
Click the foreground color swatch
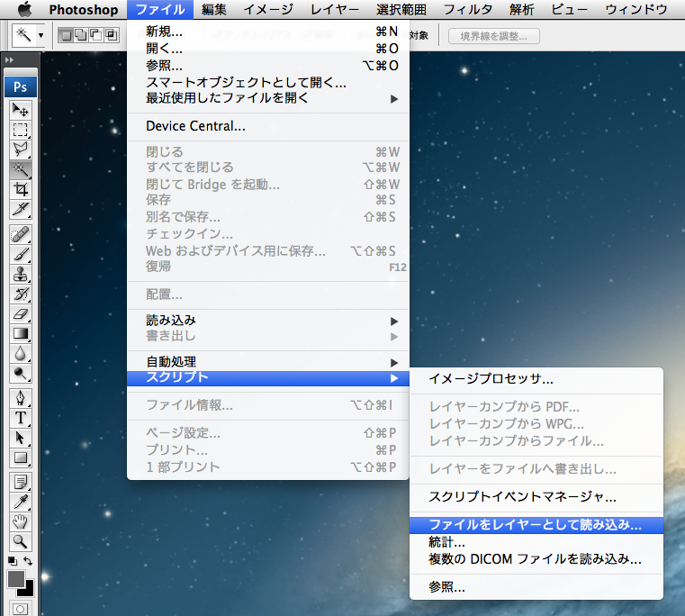15,579
